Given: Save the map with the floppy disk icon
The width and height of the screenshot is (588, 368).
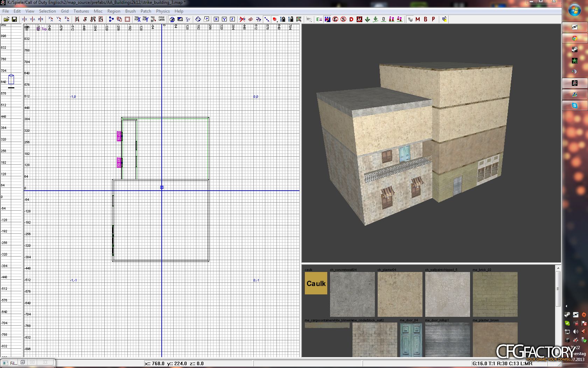Looking at the screenshot, I should (x=14, y=19).
